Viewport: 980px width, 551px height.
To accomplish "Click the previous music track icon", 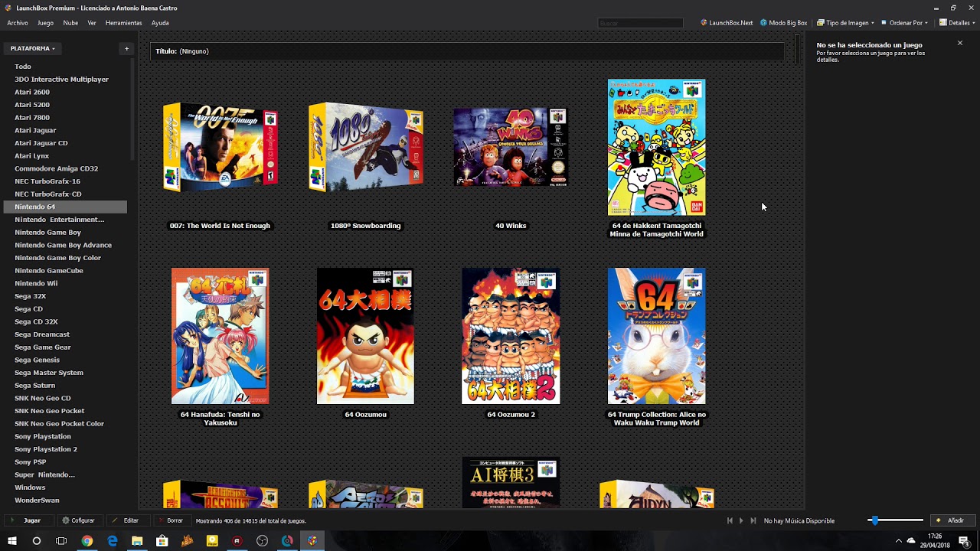I will pos(730,520).
